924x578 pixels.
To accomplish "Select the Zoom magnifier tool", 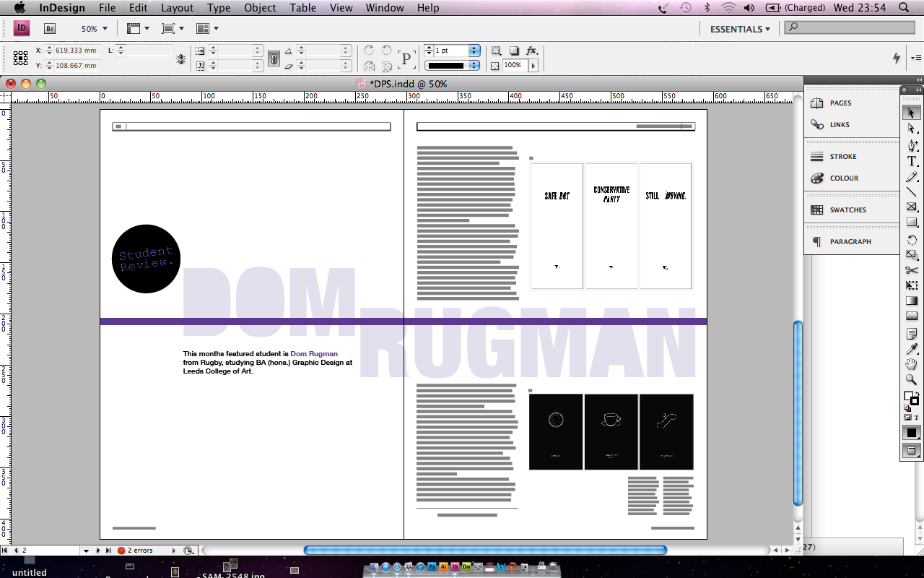I will click(x=911, y=379).
